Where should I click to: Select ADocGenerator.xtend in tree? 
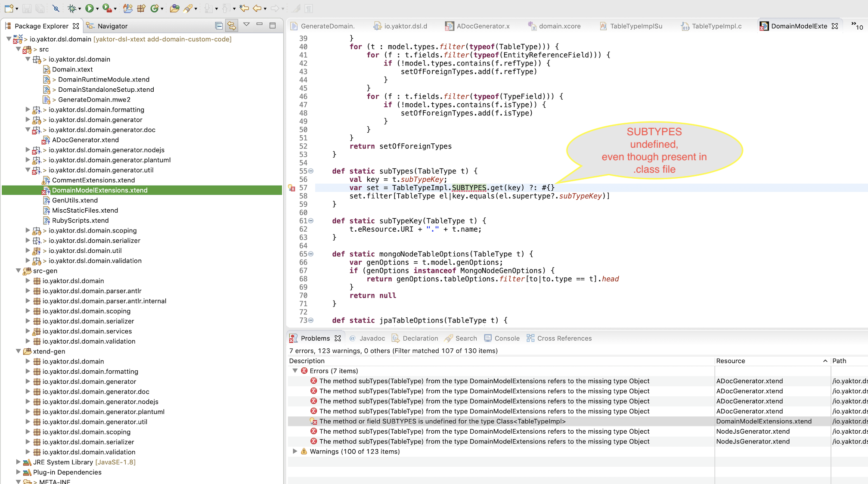[x=85, y=140]
